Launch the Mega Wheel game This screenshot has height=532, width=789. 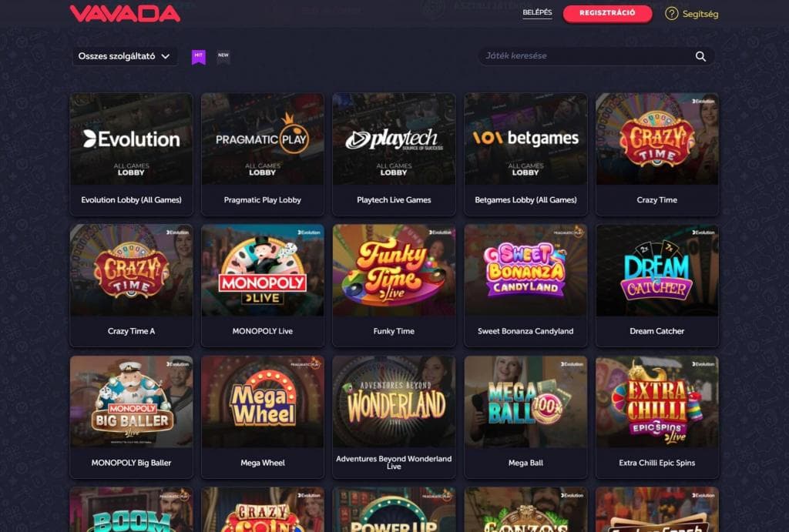click(x=263, y=417)
